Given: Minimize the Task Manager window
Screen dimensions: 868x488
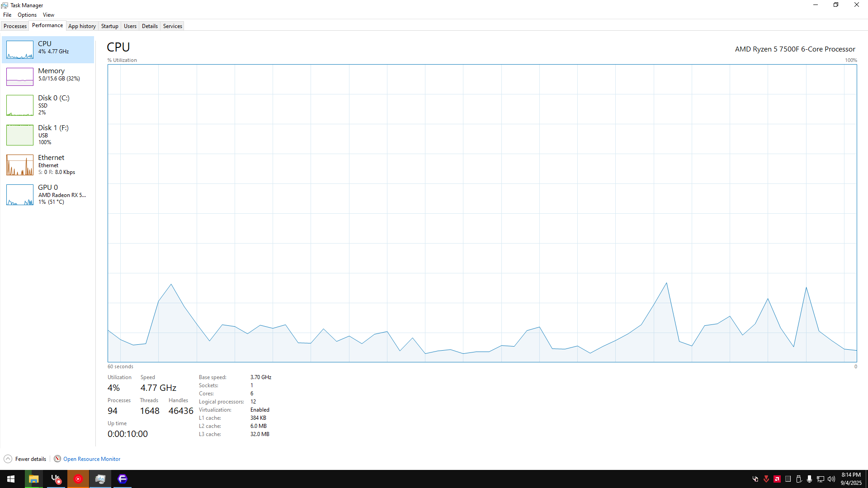Looking at the screenshot, I should [816, 5].
